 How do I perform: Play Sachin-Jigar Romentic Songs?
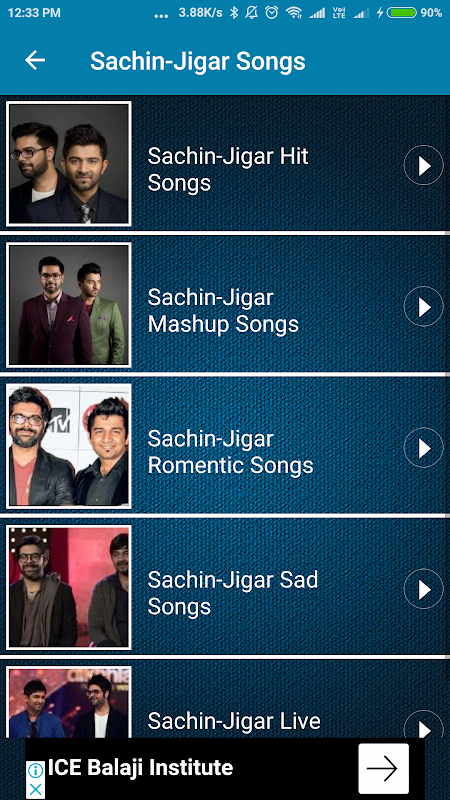point(423,448)
